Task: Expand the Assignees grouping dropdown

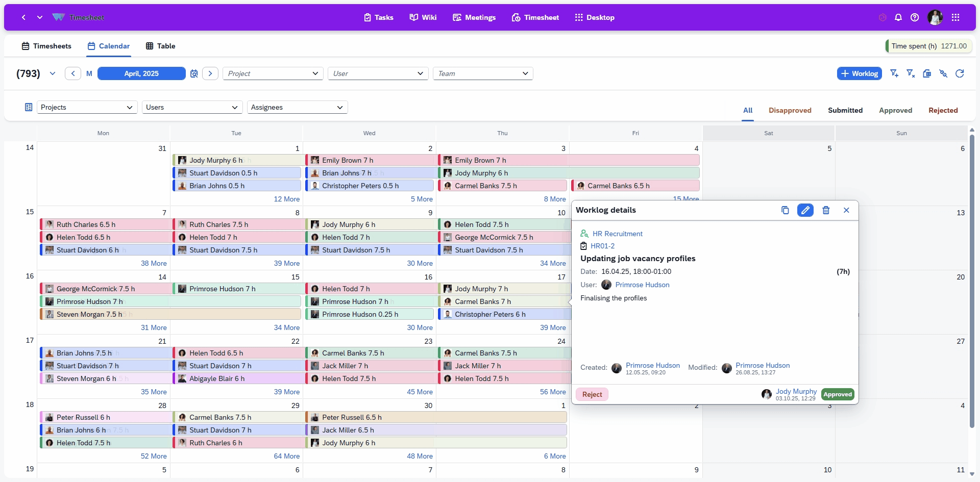Action: [x=297, y=107]
